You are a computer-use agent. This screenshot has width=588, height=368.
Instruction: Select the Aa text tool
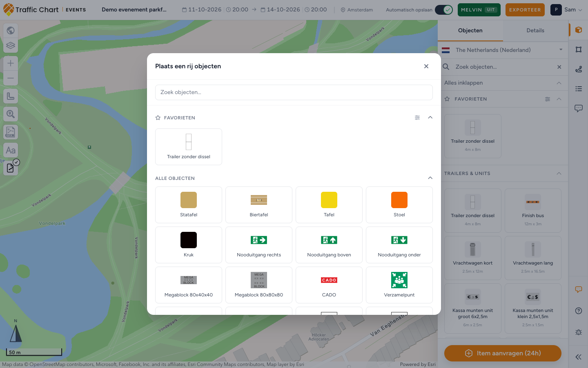pyautogui.click(x=11, y=150)
